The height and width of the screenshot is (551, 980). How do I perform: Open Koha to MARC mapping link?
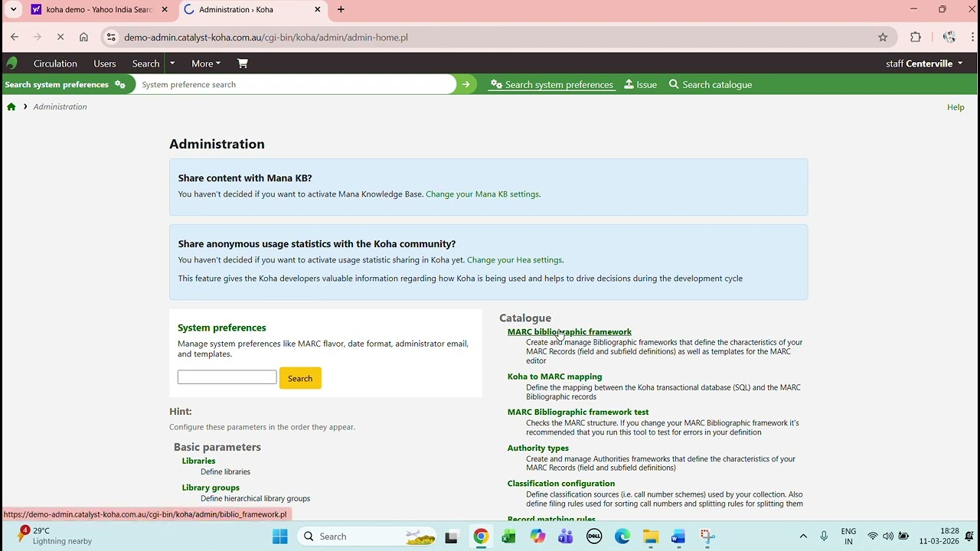(x=555, y=377)
